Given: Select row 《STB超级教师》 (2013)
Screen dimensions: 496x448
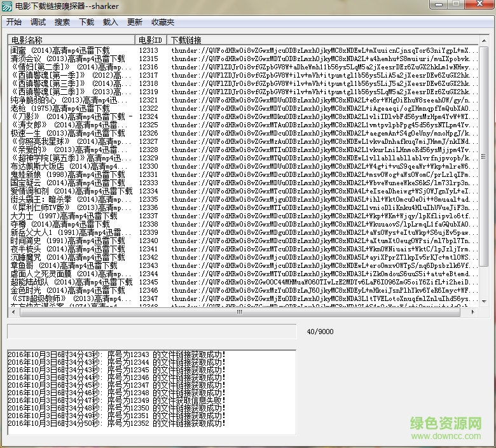Looking at the screenshot, I should point(244,298).
